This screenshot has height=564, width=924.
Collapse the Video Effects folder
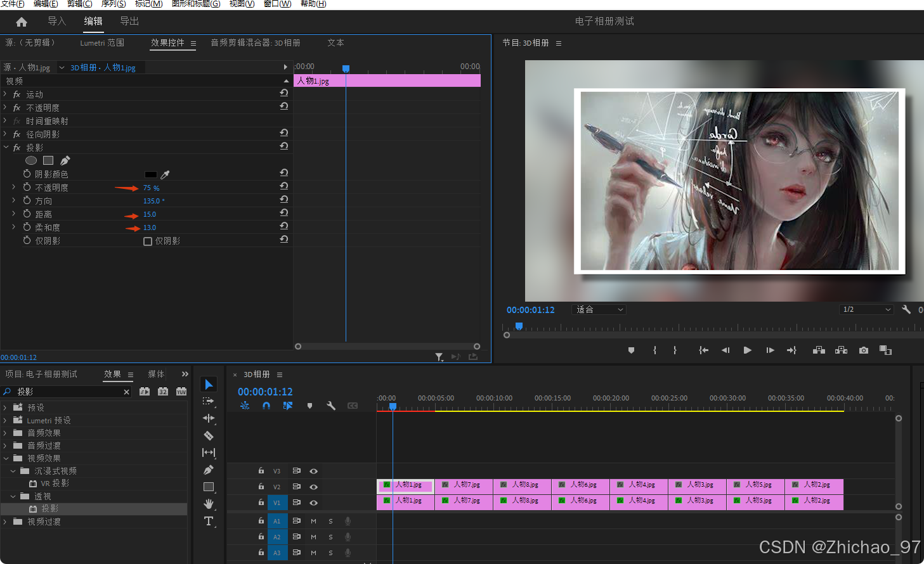(6, 458)
